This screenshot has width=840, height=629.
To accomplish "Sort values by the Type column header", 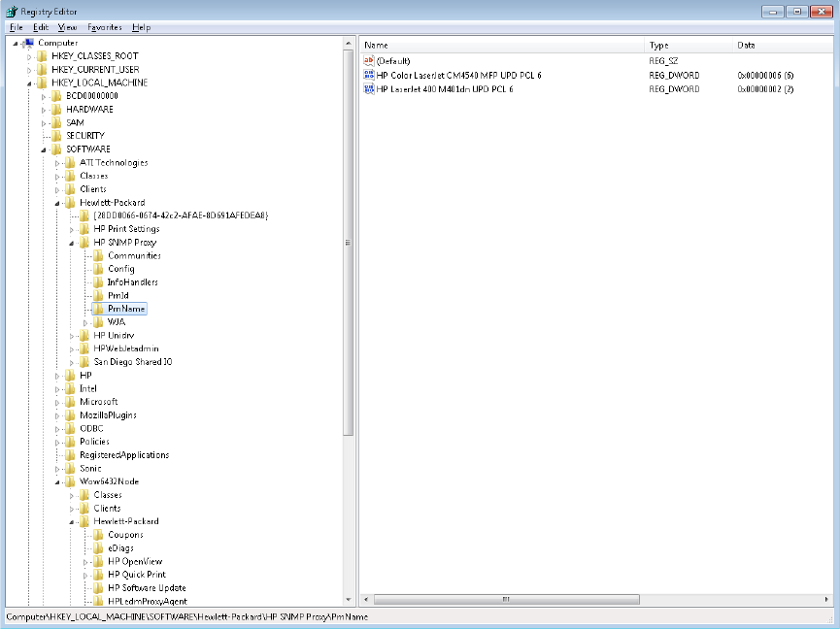I will [x=689, y=45].
